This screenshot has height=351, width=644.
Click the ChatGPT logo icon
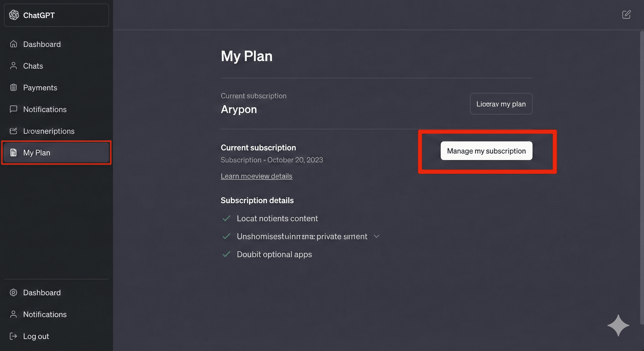14,15
